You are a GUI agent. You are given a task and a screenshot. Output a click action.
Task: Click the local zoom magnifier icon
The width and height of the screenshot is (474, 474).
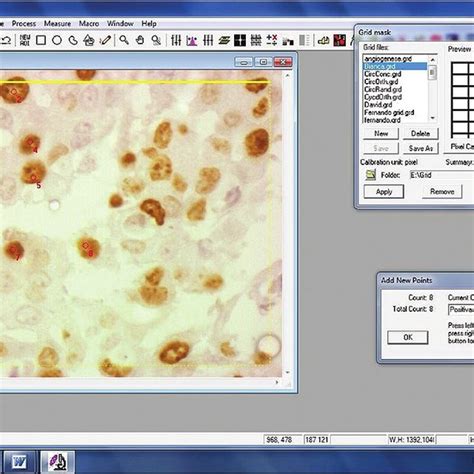pyautogui.click(x=156, y=40)
